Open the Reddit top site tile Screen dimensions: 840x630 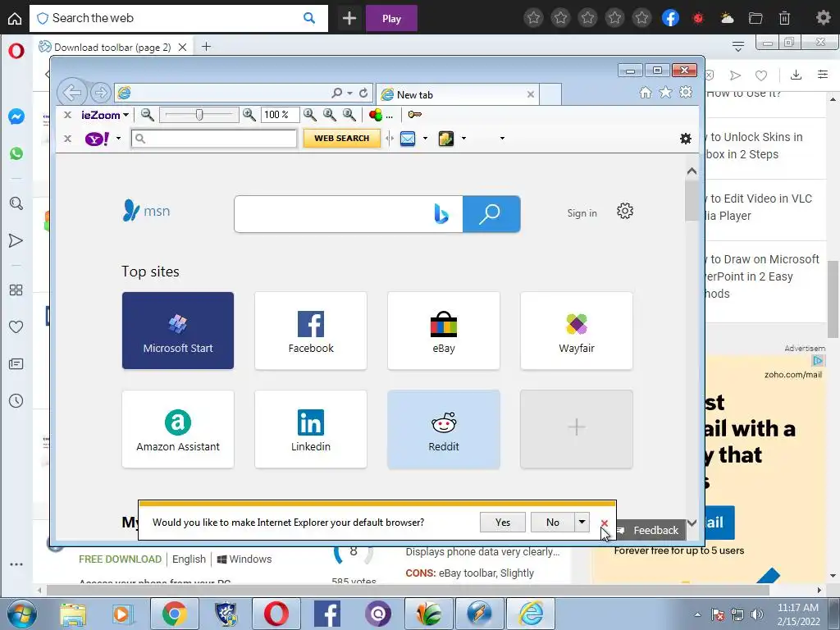444,430
